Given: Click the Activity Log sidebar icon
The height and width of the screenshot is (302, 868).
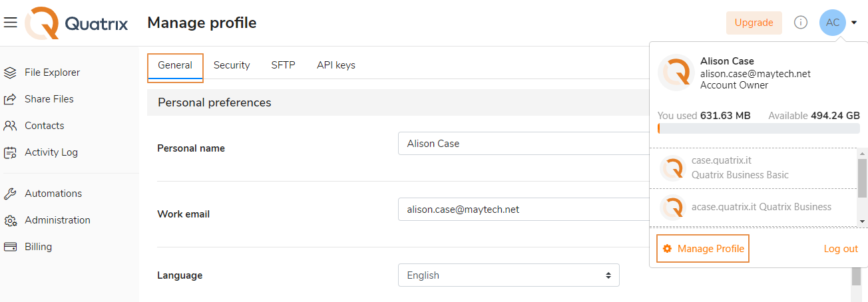Looking at the screenshot, I should click(x=10, y=152).
